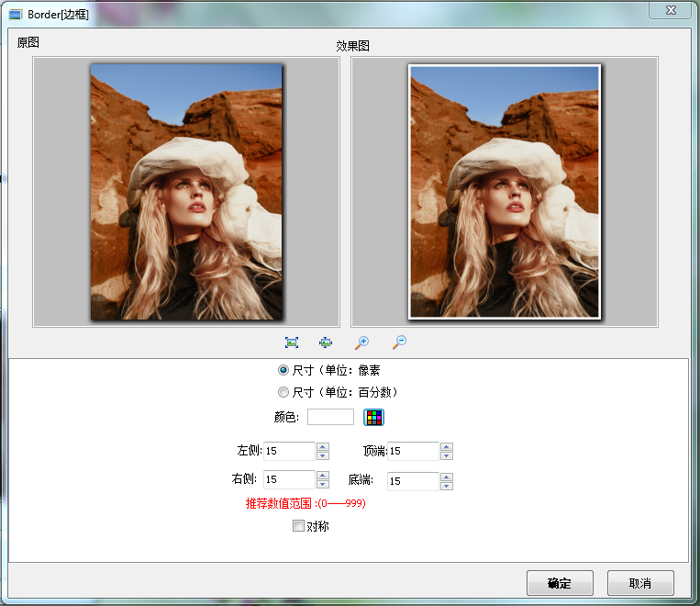700x606 pixels.
Task: Decrease the 右侧 border value
Action: 322,484
